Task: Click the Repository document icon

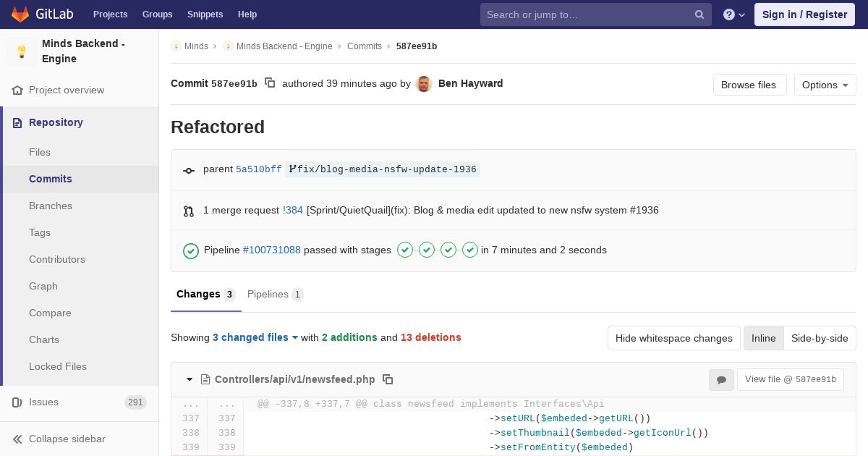Action: 17,123
